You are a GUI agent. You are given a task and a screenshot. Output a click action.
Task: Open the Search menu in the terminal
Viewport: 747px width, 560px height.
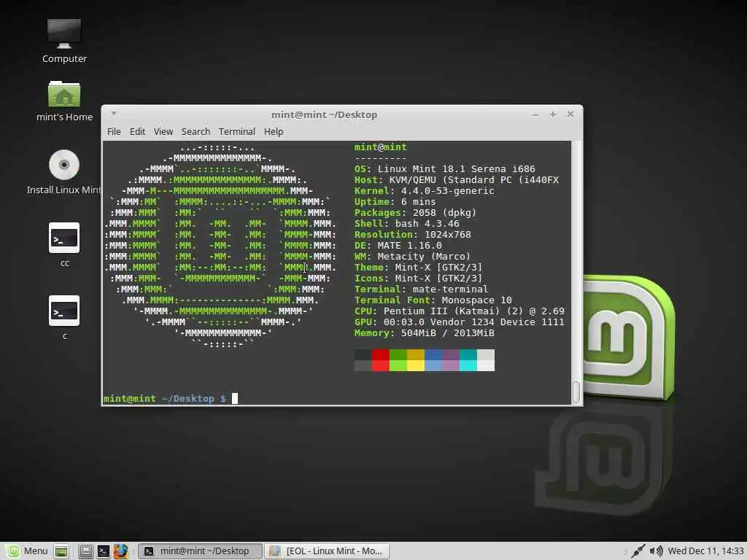click(x=196, y=131)
